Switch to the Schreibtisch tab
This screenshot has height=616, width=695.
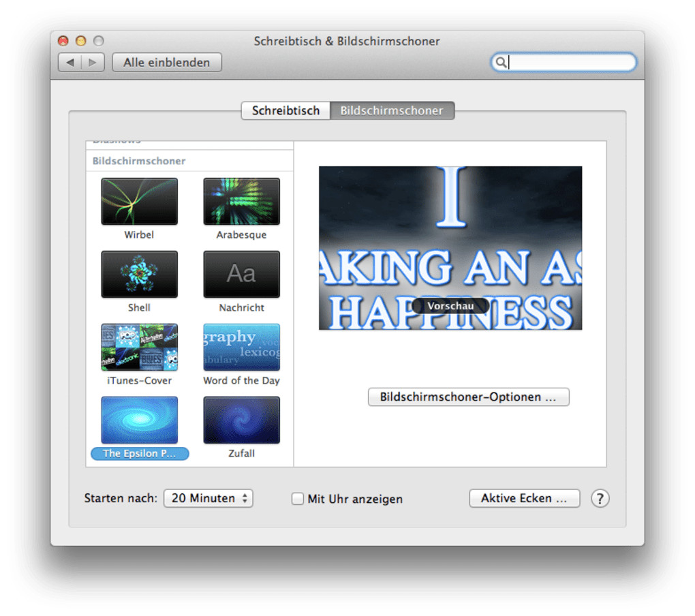click(x=286, y=110)
